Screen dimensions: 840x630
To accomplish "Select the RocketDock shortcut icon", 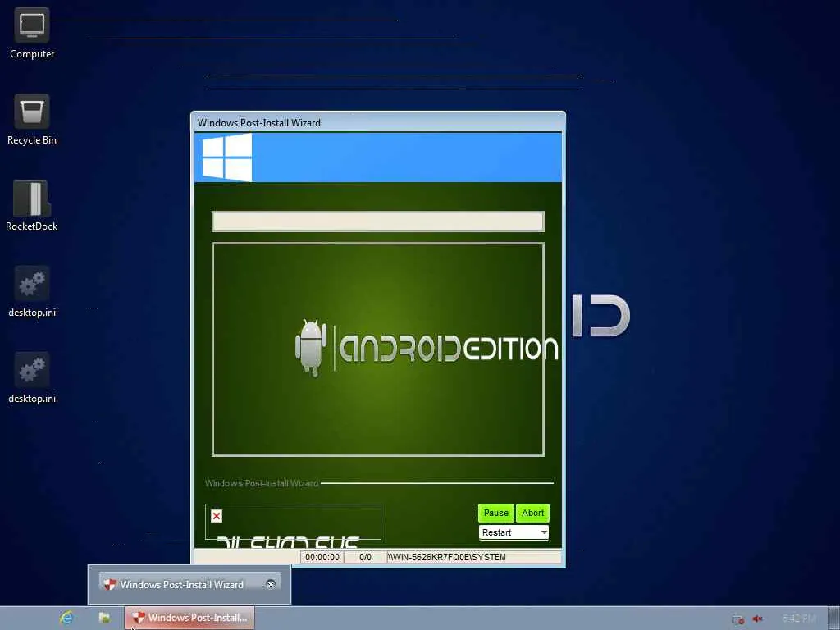I will tap(32, 206).
